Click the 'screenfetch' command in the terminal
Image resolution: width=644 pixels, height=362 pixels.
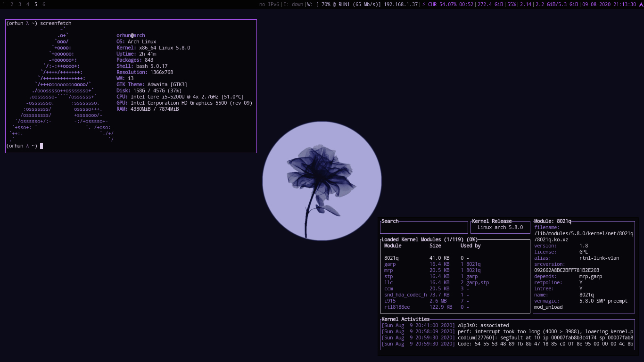pos(56,23)
